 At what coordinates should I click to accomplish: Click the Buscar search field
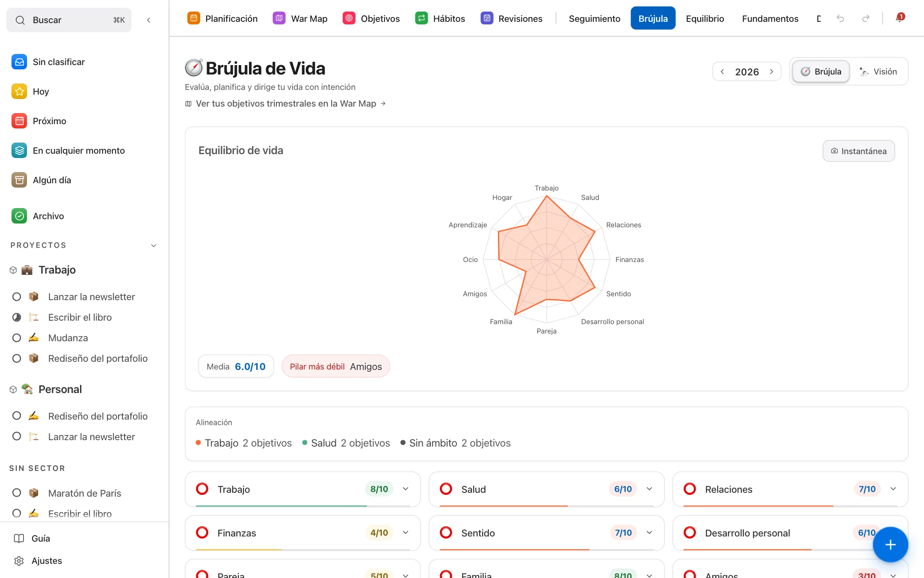(69, 20)
